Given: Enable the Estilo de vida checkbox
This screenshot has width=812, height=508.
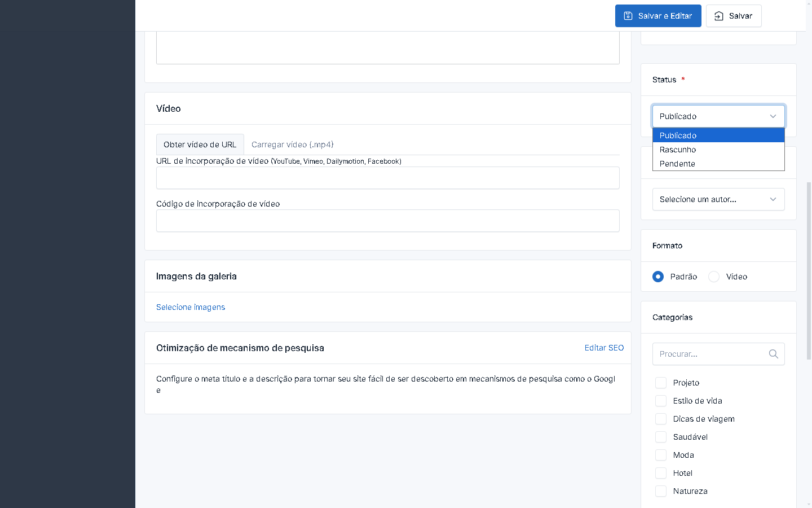Looking at the screenshot, I should 661,401.
